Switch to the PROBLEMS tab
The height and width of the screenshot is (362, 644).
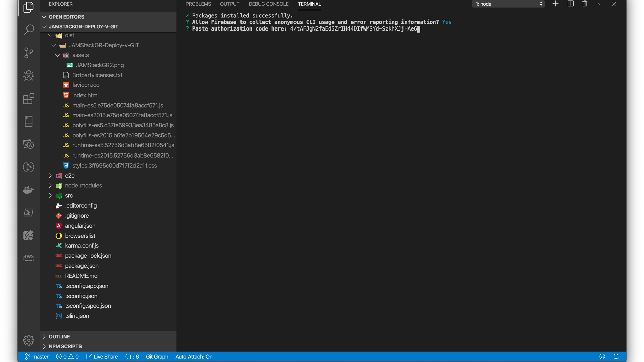click(x=198, y=4)
